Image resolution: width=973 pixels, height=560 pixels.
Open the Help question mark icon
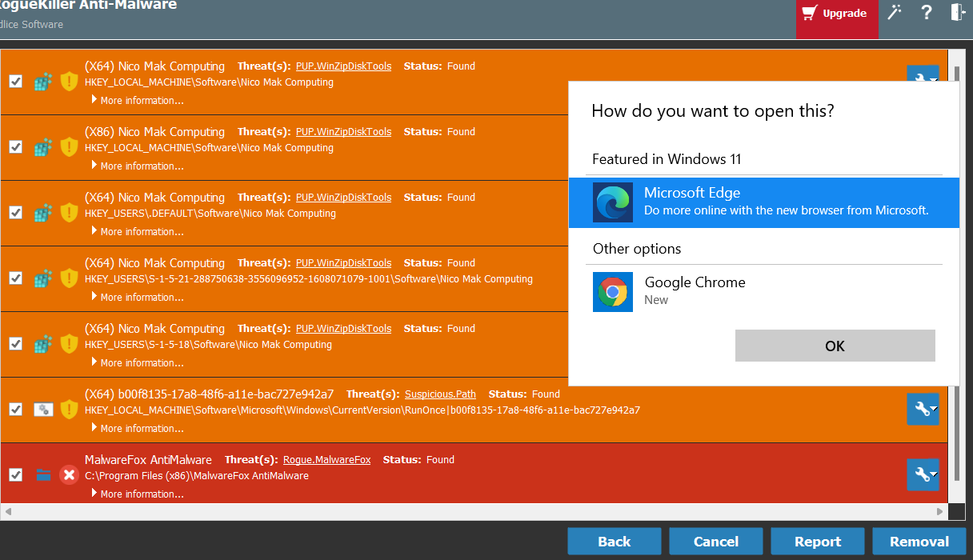[927, 12]
